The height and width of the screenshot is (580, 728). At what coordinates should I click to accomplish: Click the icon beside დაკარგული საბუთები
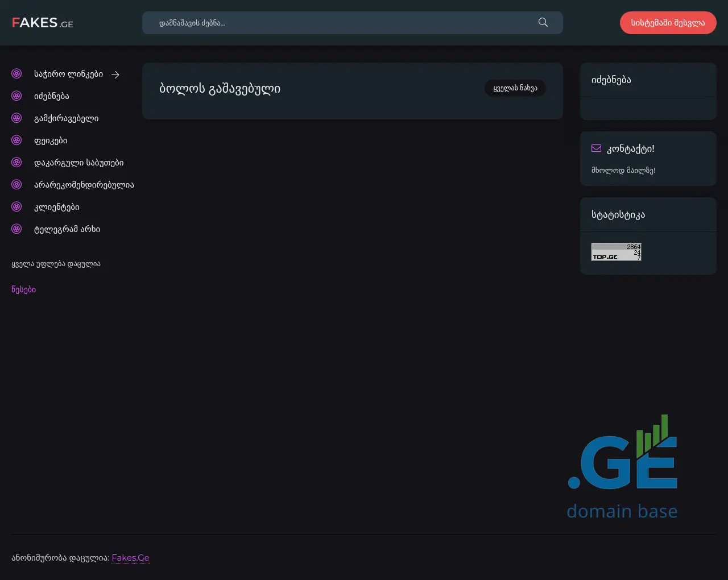pyautogui.click(x=16, y=163)
